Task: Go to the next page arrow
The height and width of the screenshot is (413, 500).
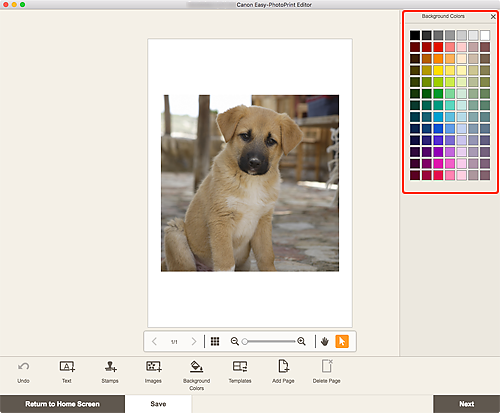Action: click(194, 341)
